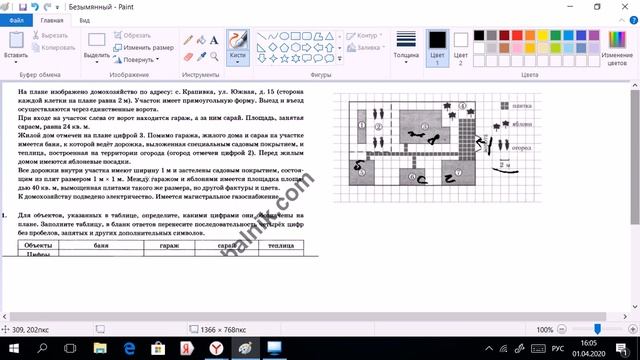
Task: Choose the Rectangle shape
Action: pos(296,36)
